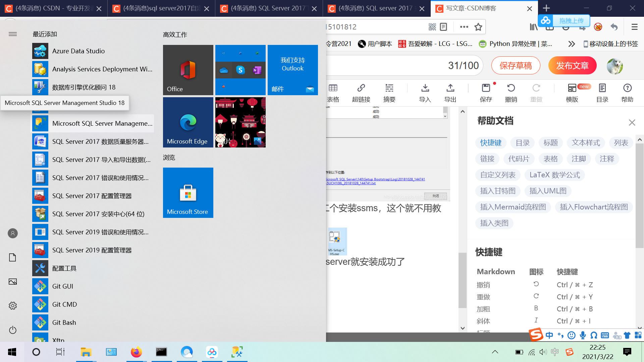Image resolution: width=644 pixels, height=362 pixels.
Task: Click 撤销 in the editor toolbar
Action: click(x=511, y=93)
